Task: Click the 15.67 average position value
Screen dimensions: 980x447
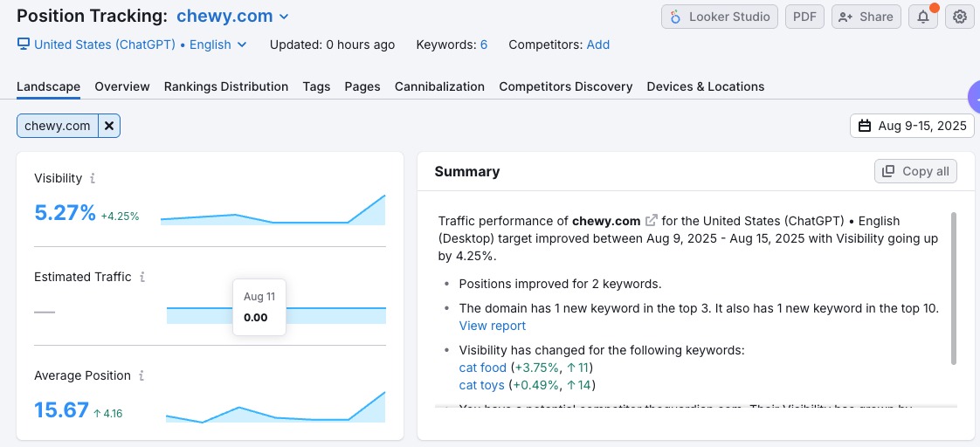Action: click(x=61, y=410)
